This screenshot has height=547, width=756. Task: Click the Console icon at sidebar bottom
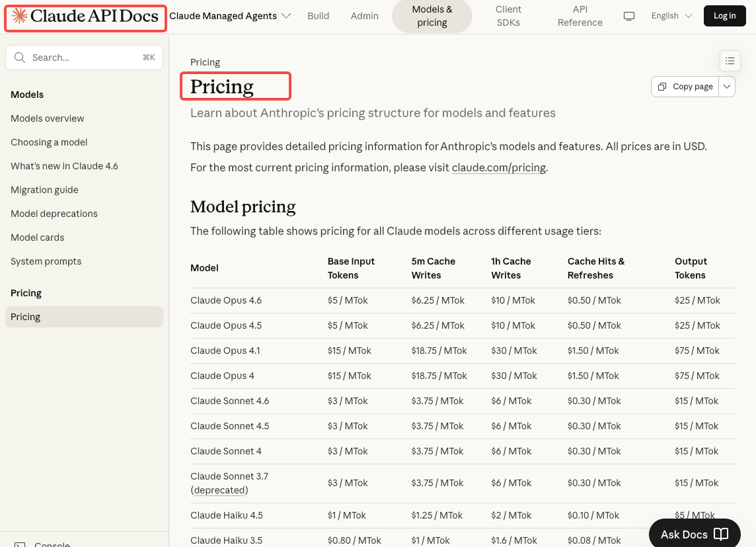point(20,544)
